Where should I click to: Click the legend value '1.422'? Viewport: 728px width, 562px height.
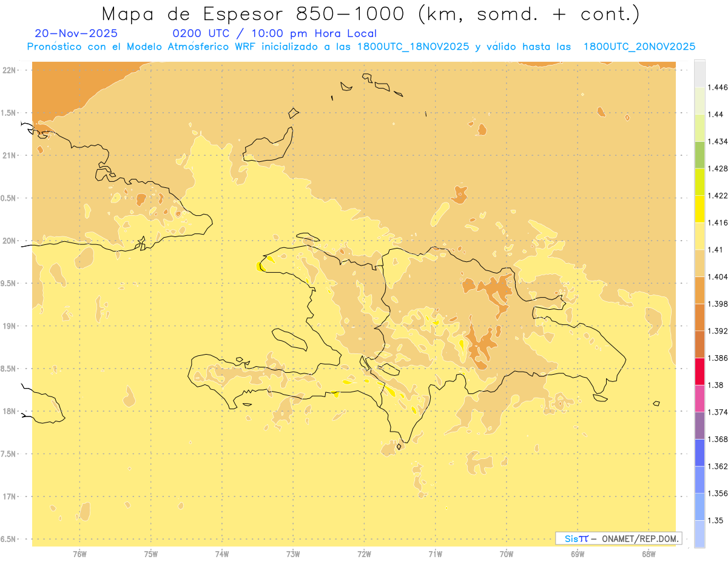(718, 195)
